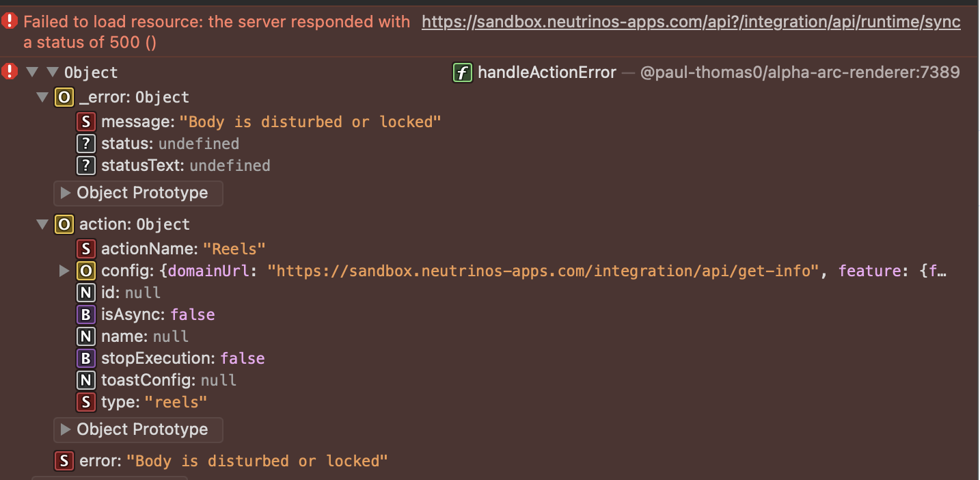
Task: Click the yellow O icon beside _error
Action: pyautogui.click(x=64, y=97)
